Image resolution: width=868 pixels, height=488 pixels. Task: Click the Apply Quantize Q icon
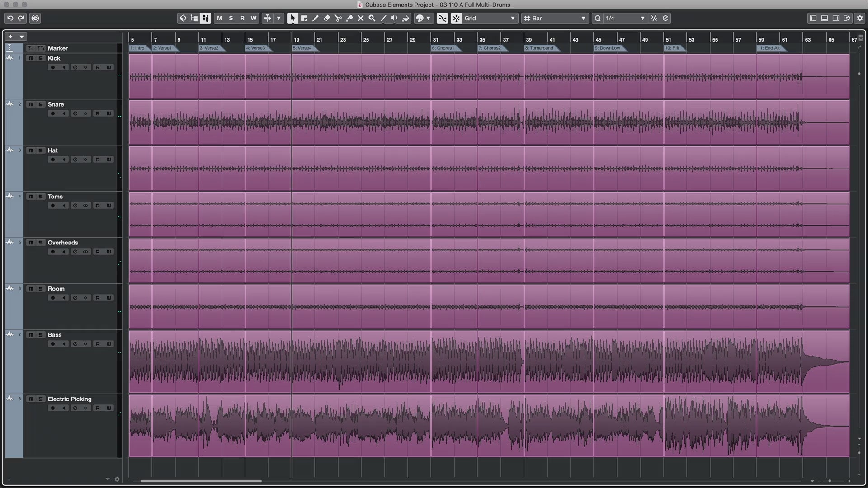(x=598, y=18)
